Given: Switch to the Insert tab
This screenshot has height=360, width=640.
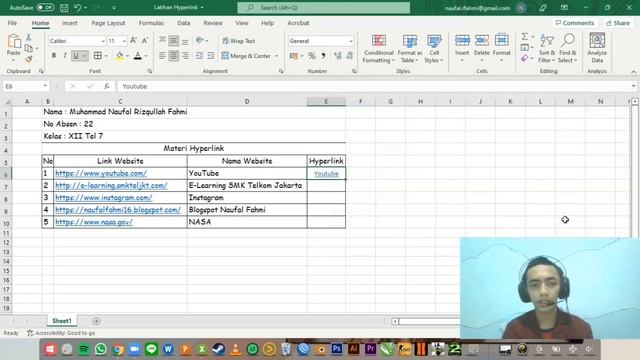Looking at the screenshot, I should click(x=70, y=23).
